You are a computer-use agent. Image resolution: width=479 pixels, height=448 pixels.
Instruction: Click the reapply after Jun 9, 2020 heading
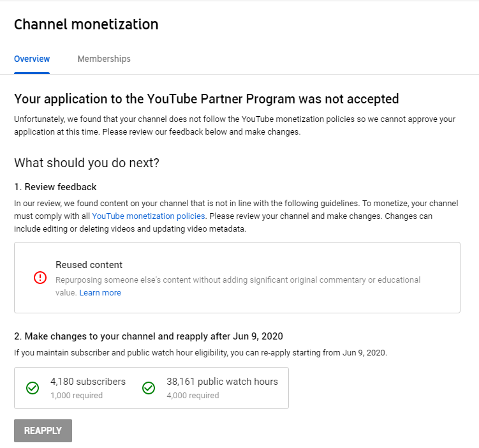tap(149, 336)
